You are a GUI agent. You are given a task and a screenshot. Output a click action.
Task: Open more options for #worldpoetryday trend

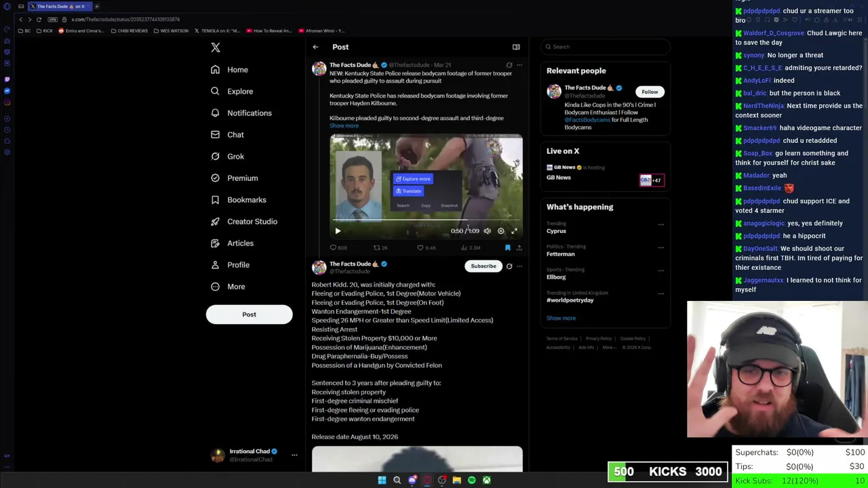point(661,293)
